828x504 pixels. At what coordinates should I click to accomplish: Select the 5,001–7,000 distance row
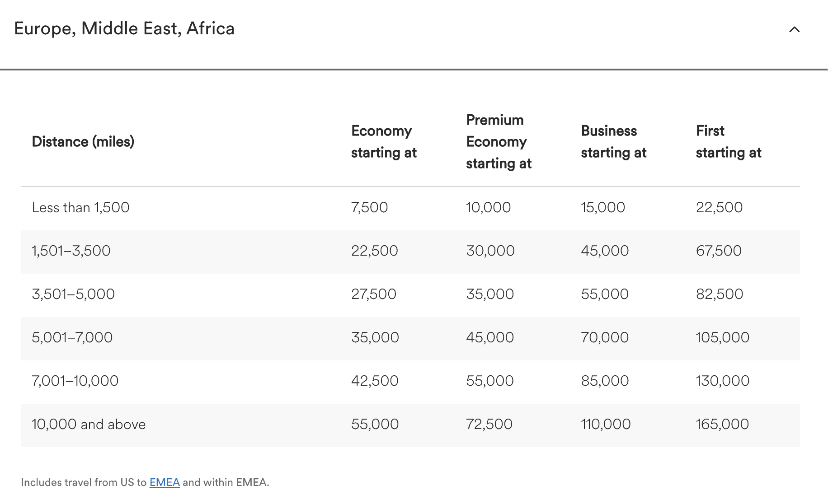[72, 337]
